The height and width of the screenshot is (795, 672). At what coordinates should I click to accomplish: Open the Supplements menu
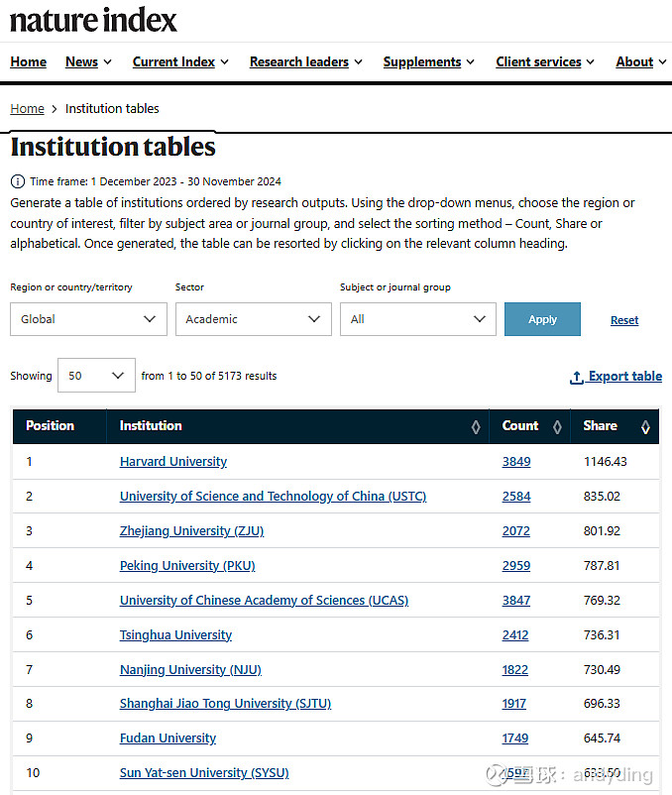[429, 61]
